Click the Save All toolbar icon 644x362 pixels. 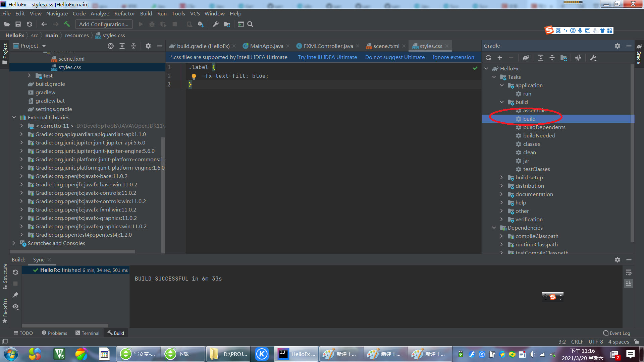tap(18, 24)
